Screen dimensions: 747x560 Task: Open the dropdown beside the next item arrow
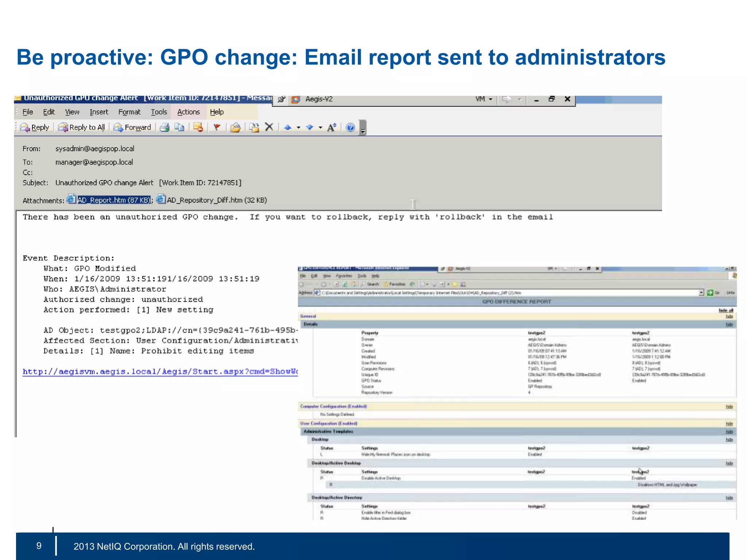pyautogui.click(x=320, y=128)
